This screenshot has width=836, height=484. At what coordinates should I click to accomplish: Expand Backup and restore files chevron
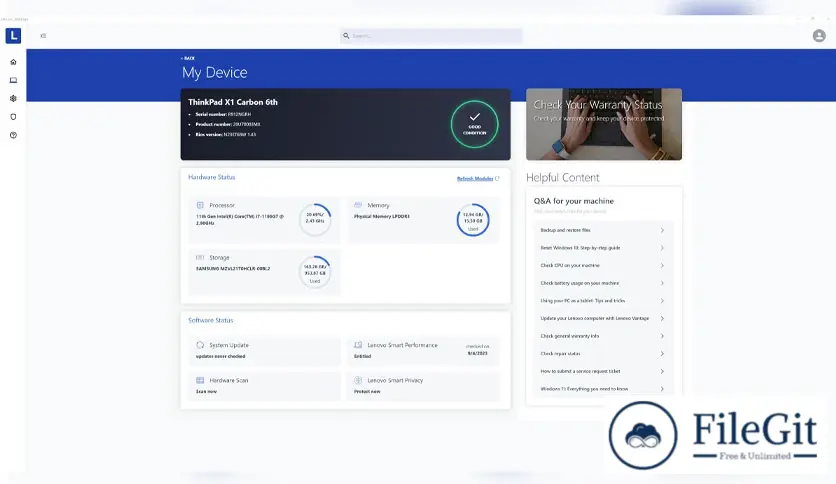click(x=662, y=230)
